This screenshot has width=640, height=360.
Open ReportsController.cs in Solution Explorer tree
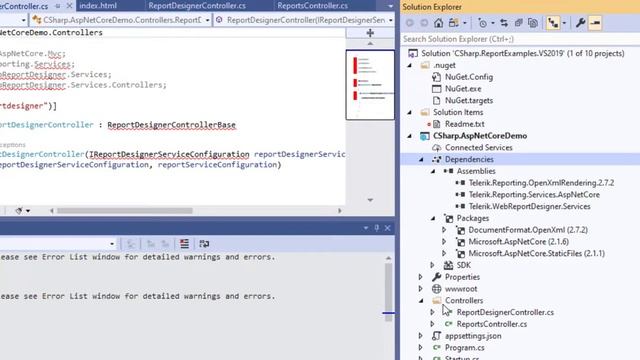click(491, 324)
